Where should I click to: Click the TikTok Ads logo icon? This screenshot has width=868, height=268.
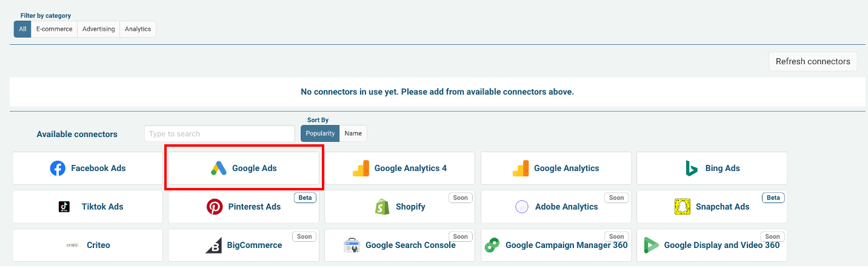pyautogui.click(x=64, y=207)
